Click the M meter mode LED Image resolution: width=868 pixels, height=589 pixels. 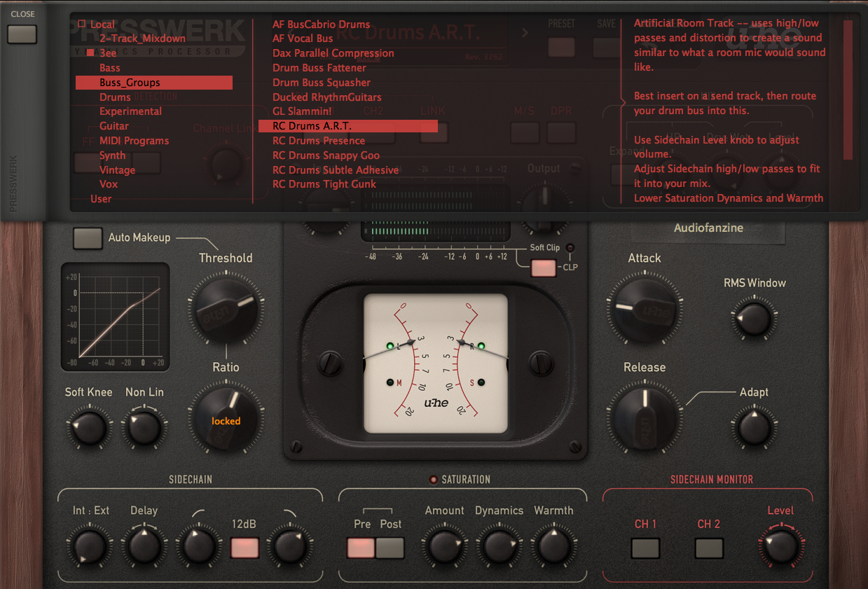[x=390, y=382]
